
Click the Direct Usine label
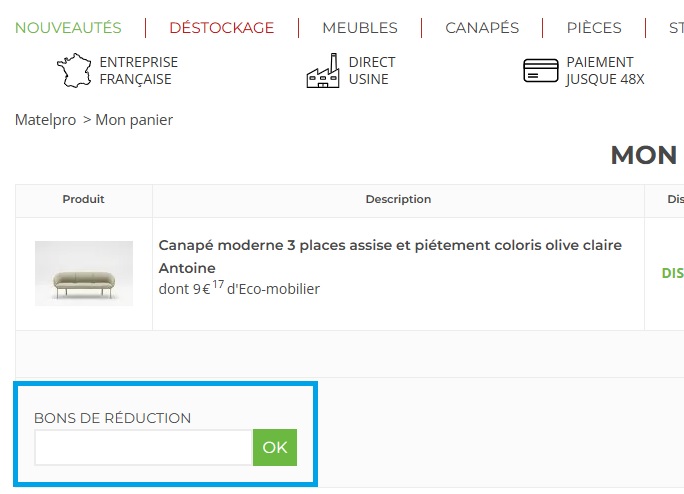[x=372, y=71]
